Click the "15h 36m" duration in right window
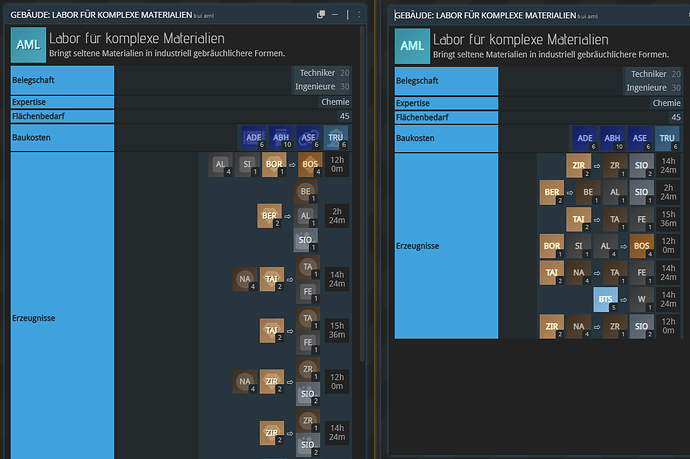 (x=668, y=219)
